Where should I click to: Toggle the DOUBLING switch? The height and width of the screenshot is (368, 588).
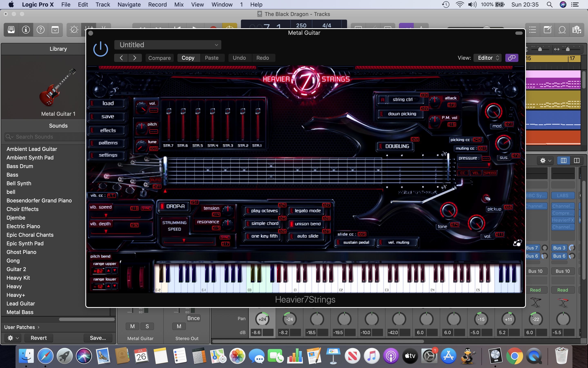click(395, 146)
